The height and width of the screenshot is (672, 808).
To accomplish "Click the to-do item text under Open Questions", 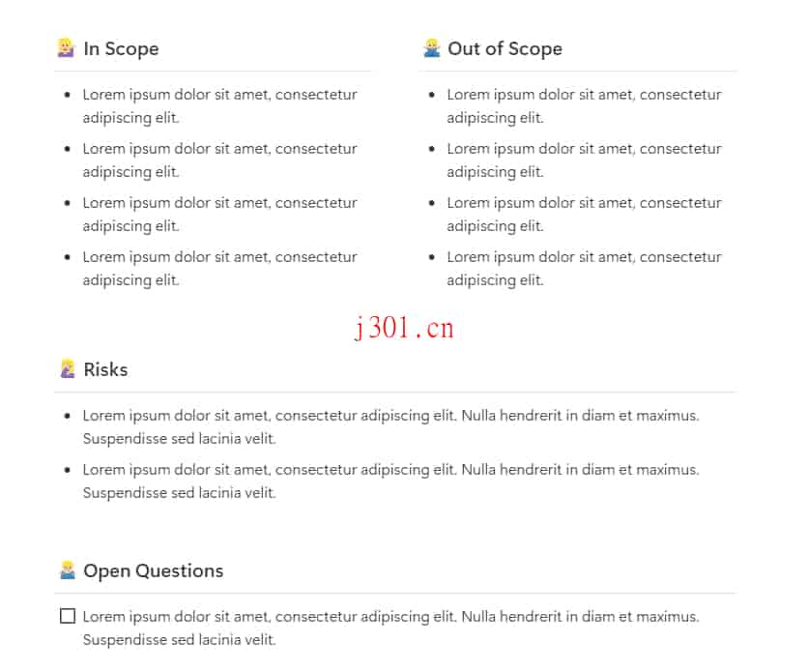I will tap(391, 628).
